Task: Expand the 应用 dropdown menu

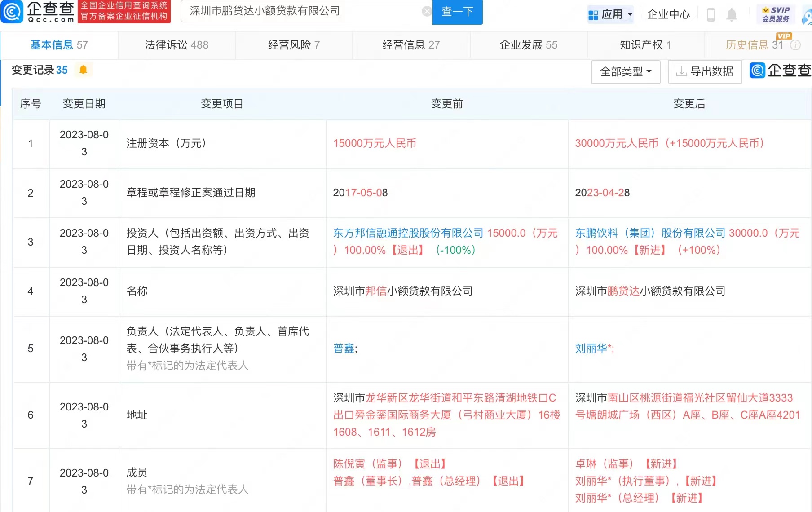Action: point(610,15)
